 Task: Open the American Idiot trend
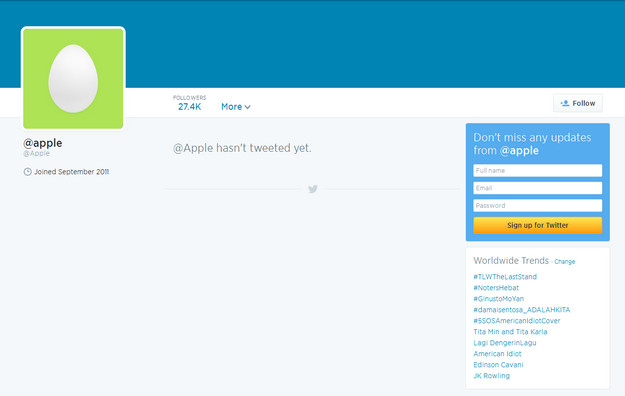pos(497,354)
